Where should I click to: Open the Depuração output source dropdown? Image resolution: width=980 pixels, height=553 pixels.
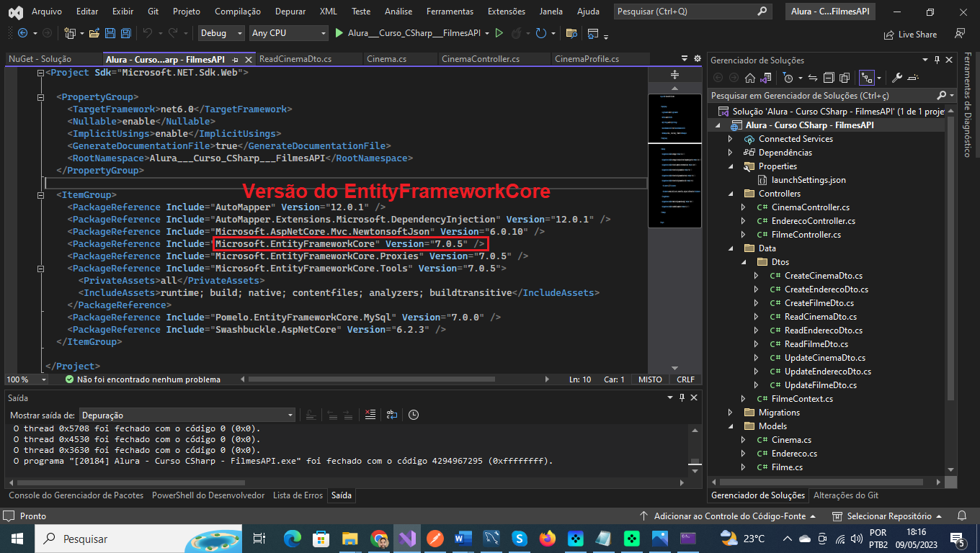coord(187,415)
